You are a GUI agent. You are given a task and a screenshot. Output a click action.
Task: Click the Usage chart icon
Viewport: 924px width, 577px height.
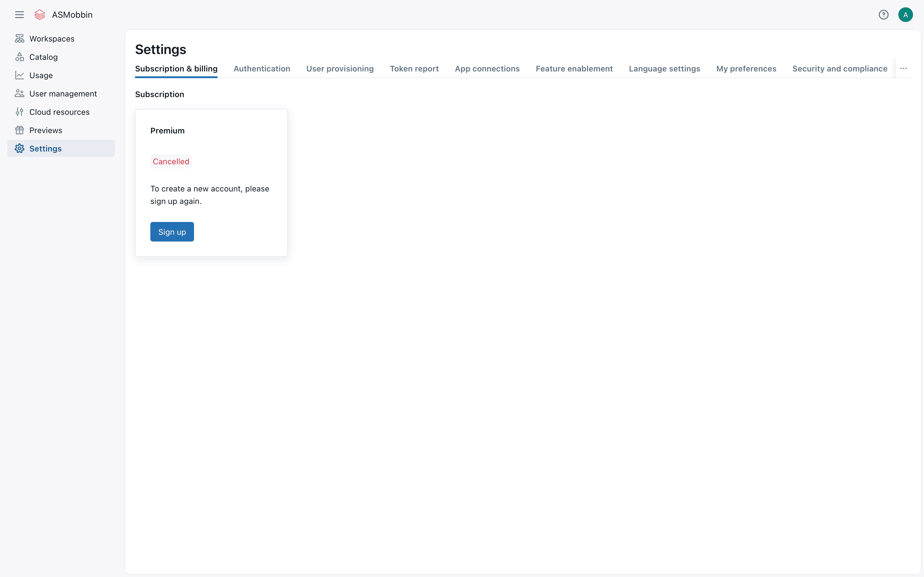click(20, 75)
